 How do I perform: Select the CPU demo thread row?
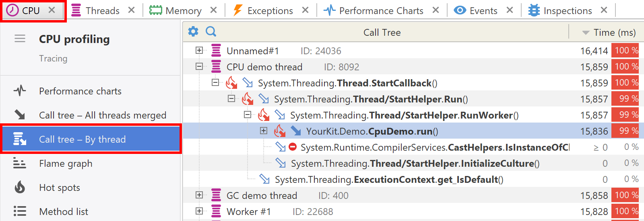click(413, 67)
